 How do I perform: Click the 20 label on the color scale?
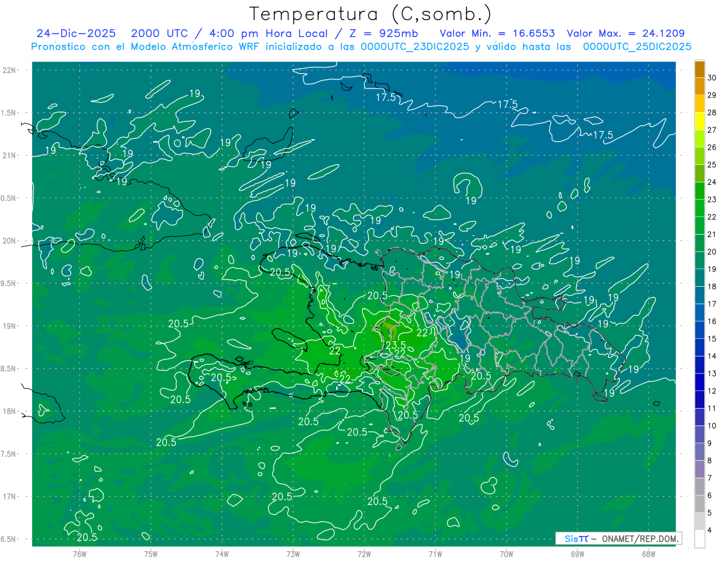712,252
